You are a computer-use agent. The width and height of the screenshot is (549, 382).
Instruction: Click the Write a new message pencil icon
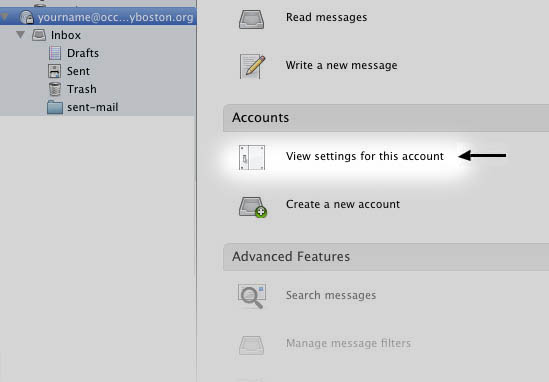pyautogui.click(x=252, y=66)
